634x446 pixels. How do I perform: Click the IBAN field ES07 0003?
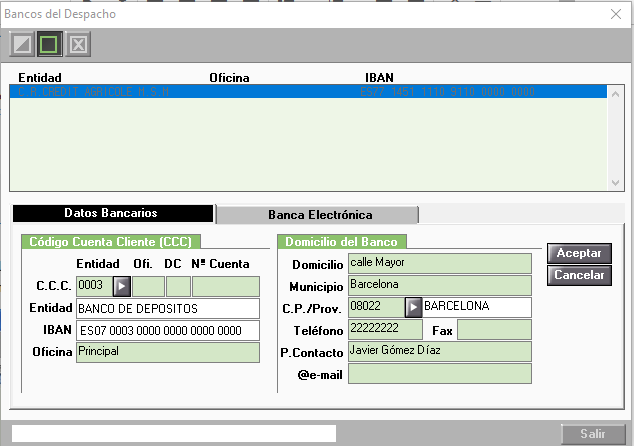168,330
